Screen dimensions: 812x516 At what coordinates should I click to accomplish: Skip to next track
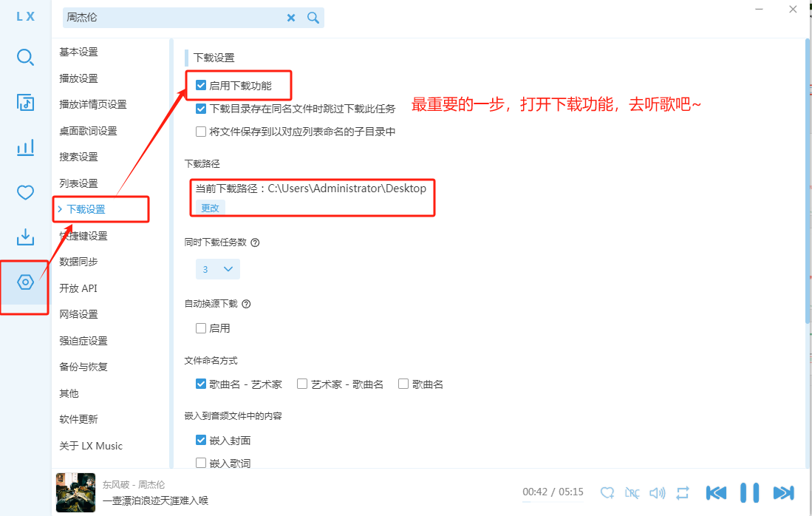pos(783,492)
